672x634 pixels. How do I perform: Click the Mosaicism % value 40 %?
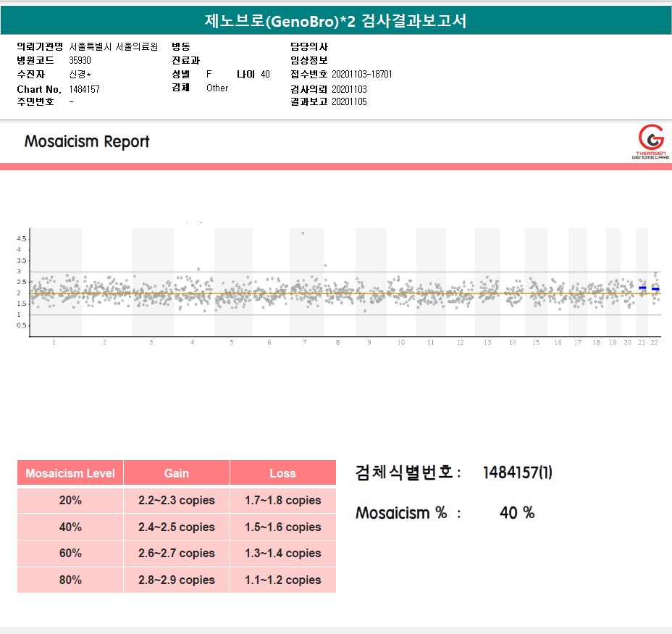coord(517,513)
